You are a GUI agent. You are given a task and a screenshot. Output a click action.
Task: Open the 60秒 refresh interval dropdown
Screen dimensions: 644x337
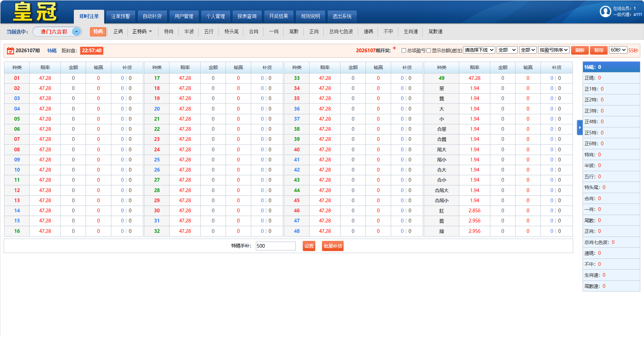(x=618, y=50)
